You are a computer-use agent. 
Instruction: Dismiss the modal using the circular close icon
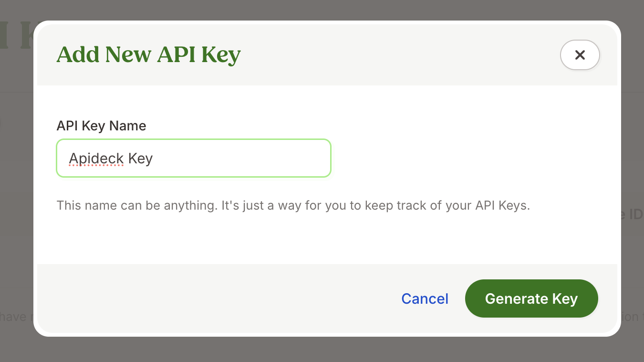tap(580, 55)
